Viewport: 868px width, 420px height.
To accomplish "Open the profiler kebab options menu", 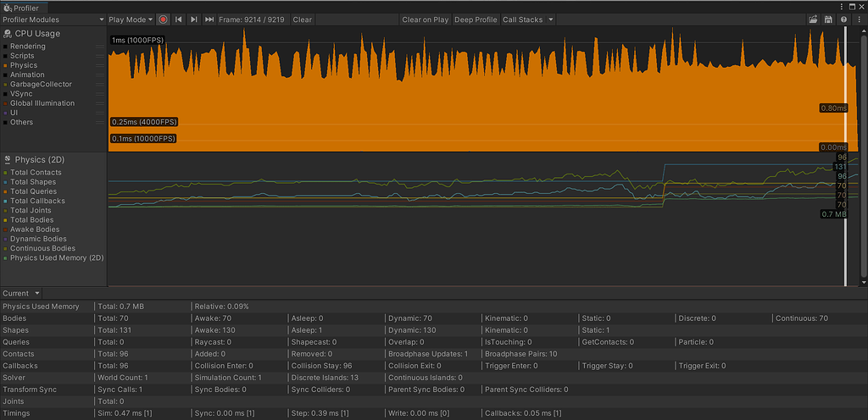I will coord(860,19).
